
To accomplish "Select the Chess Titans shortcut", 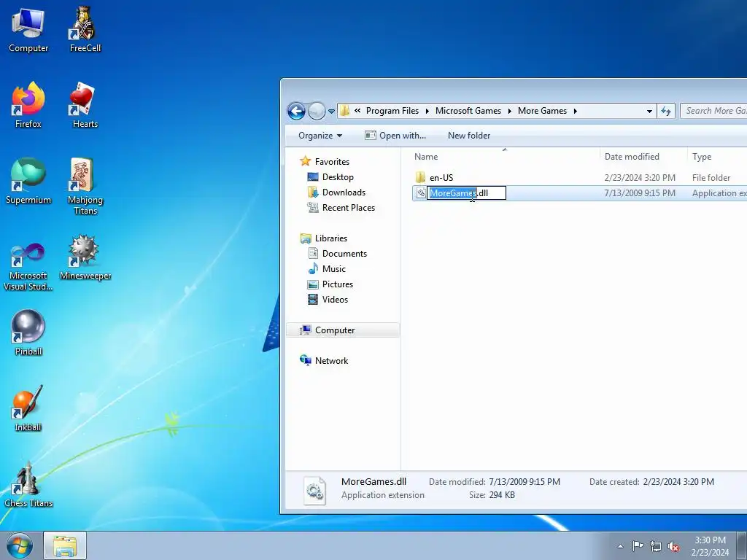I will click(28, 484).
